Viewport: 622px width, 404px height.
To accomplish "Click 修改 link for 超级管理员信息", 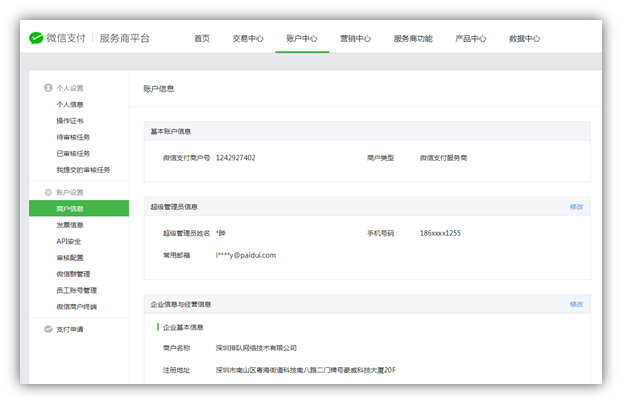I will (576, 207).
